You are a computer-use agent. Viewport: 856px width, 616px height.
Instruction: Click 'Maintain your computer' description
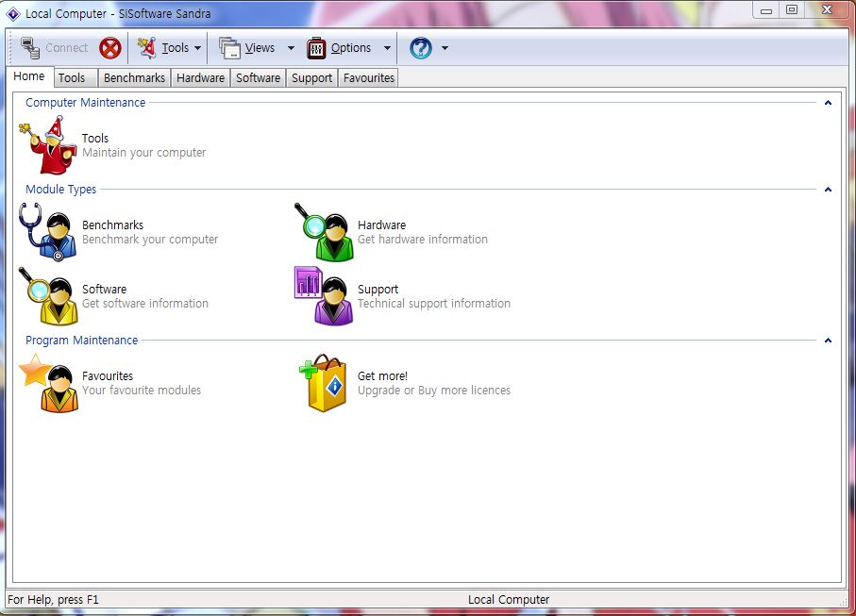[144, 153]
